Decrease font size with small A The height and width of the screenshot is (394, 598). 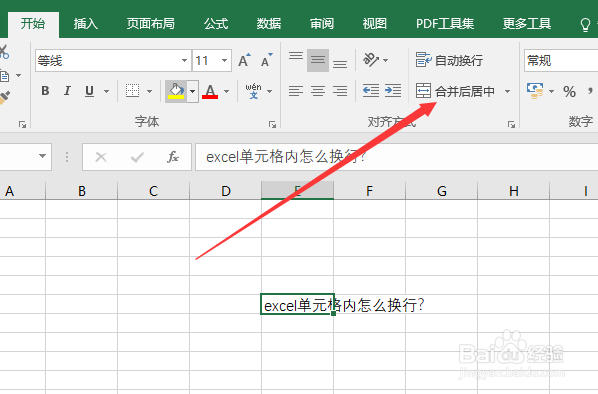point(267,60)
